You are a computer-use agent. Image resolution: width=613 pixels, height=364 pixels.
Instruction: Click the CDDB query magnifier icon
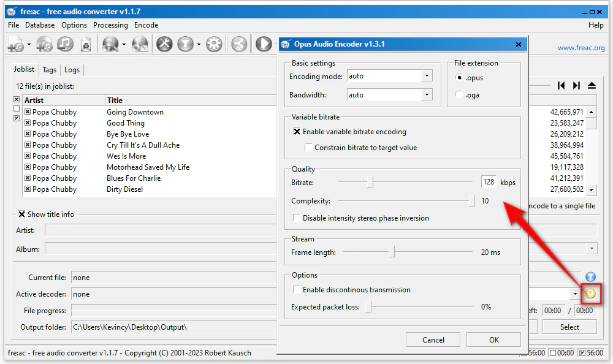point(110,44)
